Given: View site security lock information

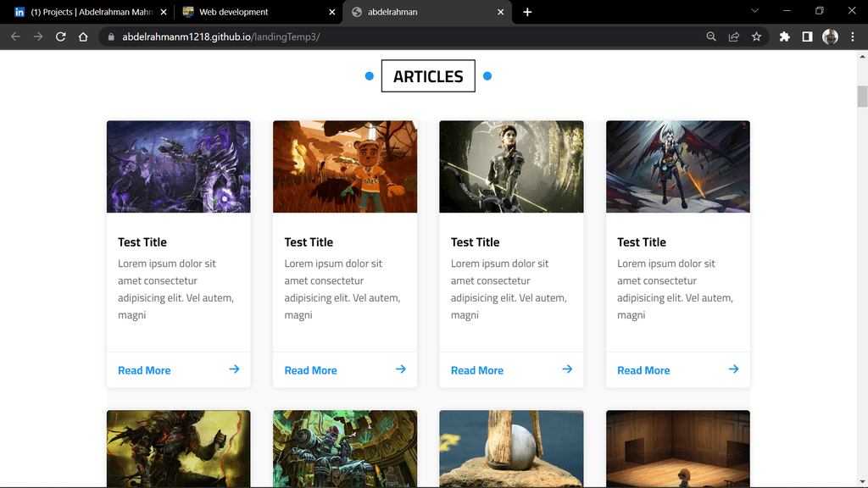Looking at the screenshot, I should pyautogui.click(x=111, y=36).
